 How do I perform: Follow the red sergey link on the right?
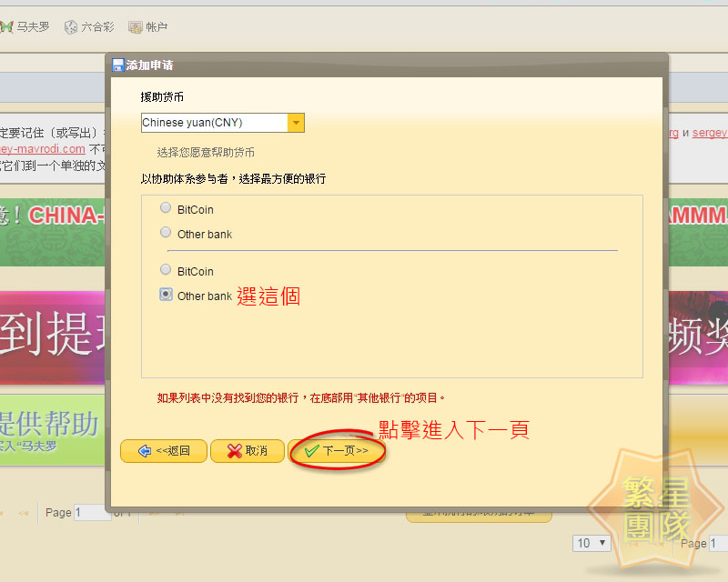[710, 133]
